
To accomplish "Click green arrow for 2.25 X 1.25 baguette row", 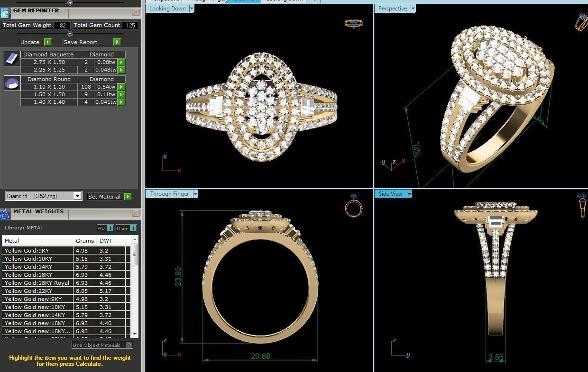I will point(121,70).
